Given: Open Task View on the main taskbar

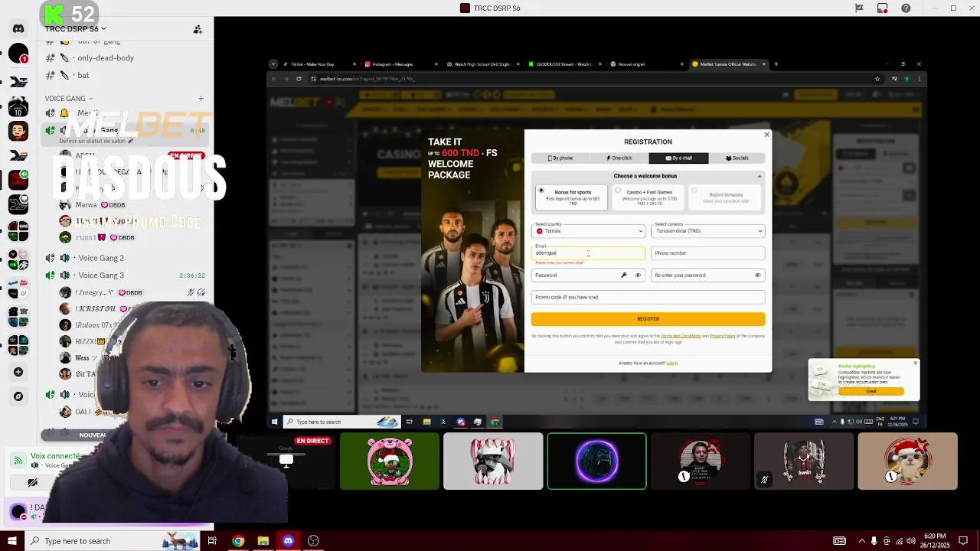Looking at the screenshot, I should point(212,541).
